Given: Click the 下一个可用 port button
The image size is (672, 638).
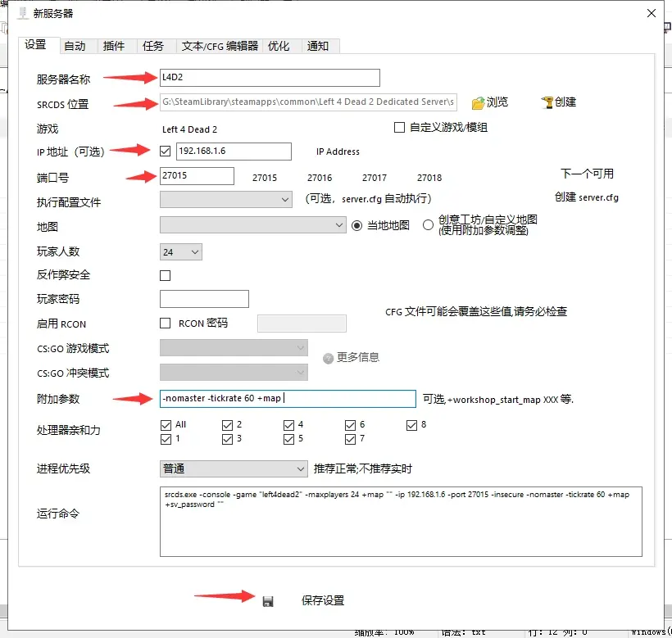Looking at the screenshot, I should 587,174.
